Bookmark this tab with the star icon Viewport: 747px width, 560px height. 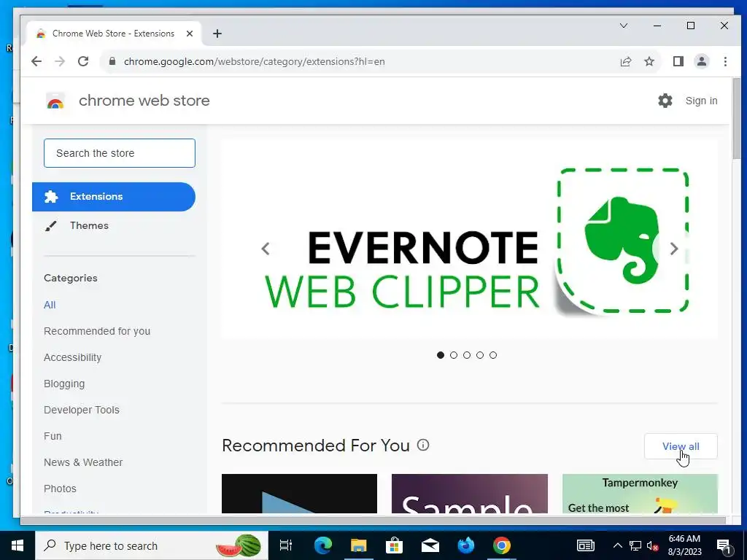[649, 61]
